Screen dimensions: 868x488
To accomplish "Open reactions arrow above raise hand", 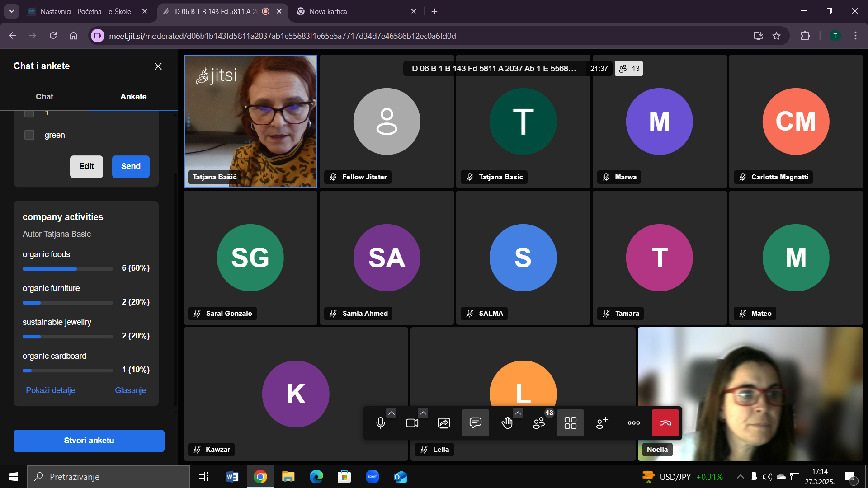I will pyautogui.click(x=518, y=413).
